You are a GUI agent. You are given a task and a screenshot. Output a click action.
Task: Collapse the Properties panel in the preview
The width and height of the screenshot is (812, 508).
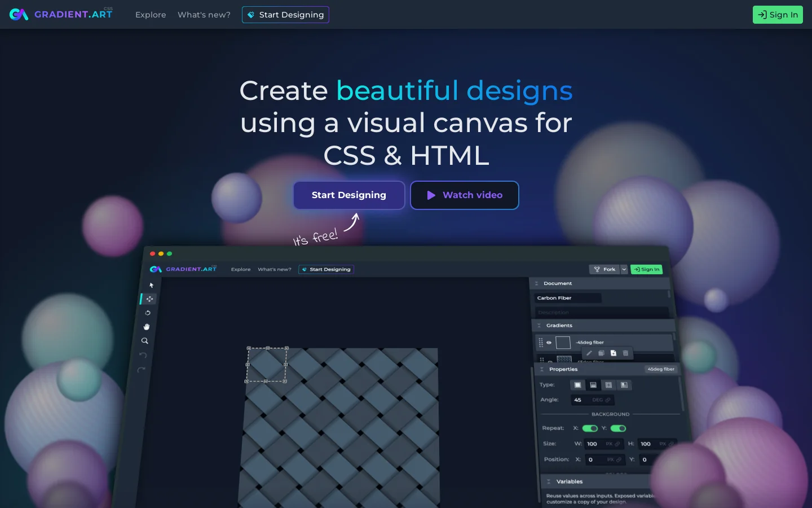tap(542, 369)
